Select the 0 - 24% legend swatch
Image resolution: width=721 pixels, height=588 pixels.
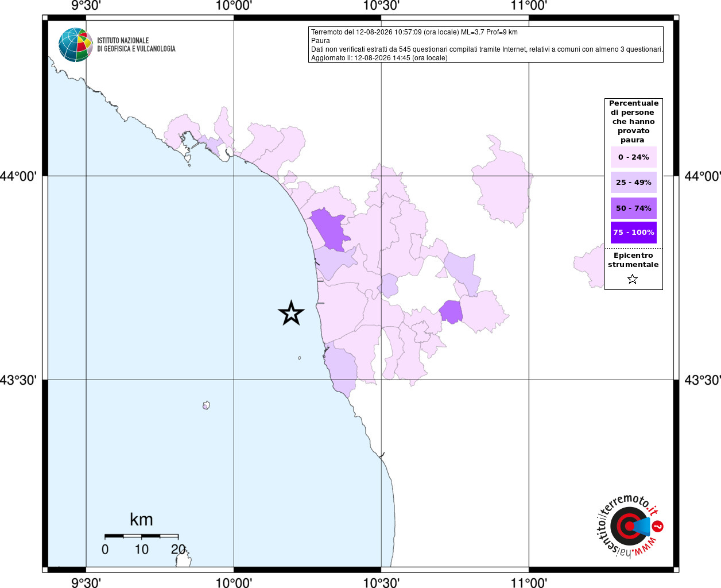click(x=633, y=157)
